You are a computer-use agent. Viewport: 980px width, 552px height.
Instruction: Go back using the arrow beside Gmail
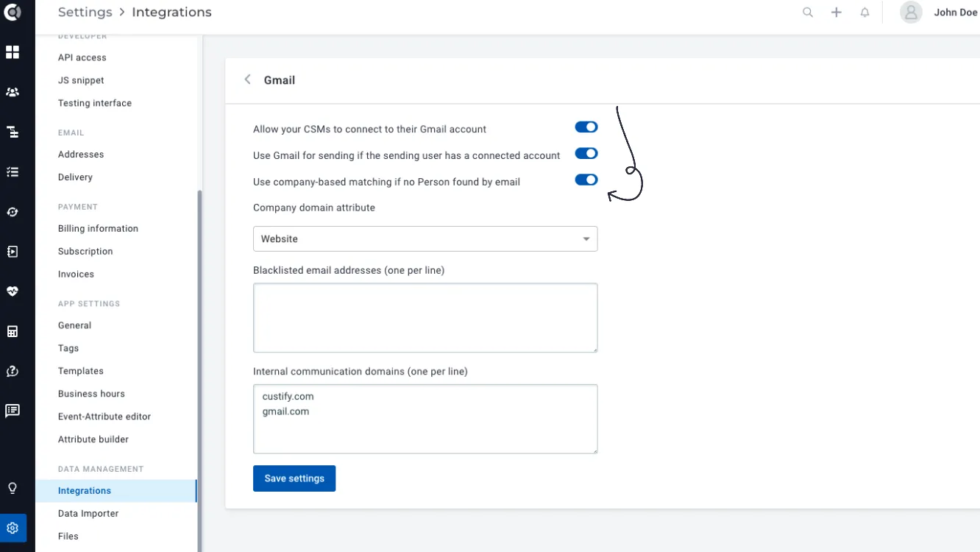pyautogui.click(x=248, y=79)
